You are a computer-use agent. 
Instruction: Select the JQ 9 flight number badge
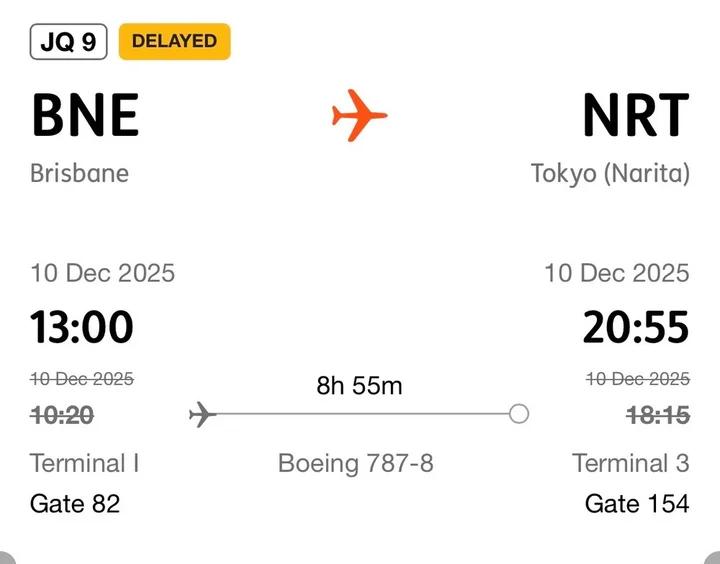[69, 42]
